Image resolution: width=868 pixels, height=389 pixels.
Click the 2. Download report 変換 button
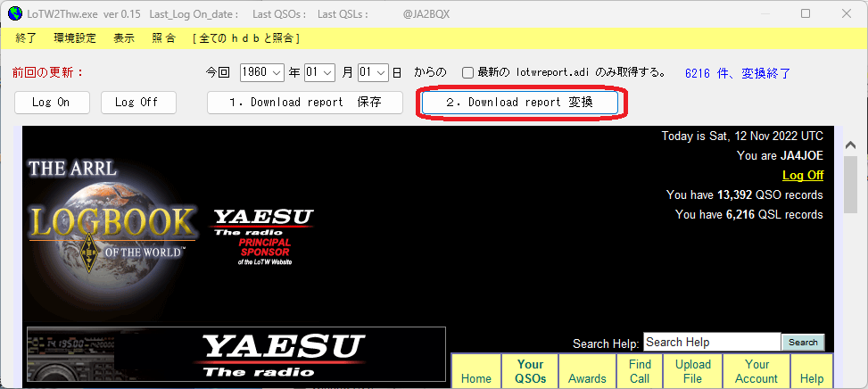coord(520,103)
